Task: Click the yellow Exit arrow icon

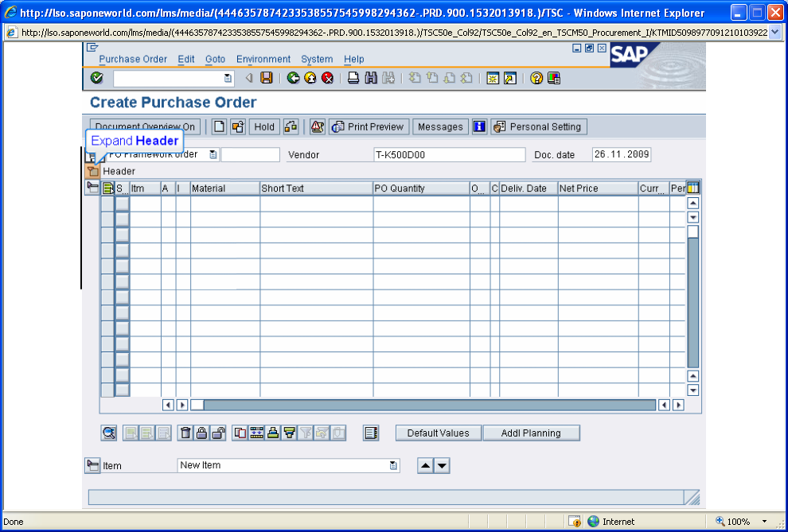Action: tap(310, 78)
